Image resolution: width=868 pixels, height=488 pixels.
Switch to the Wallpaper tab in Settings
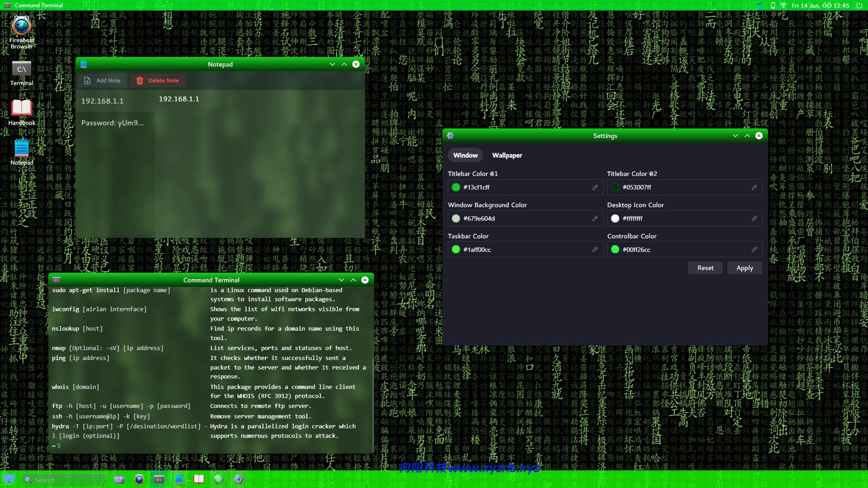coord(507,155)
